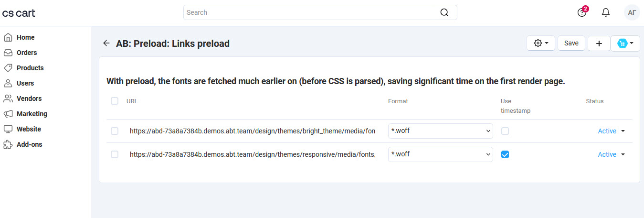
Task: Open the Products menu
Action: [30, 68]
